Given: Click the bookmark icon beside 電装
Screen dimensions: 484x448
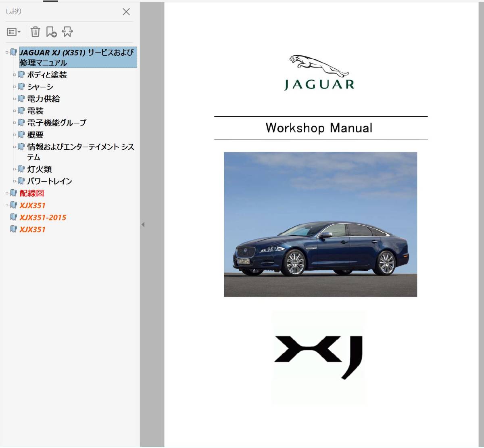Looking at the screenshot, I should tap(21, 111).
